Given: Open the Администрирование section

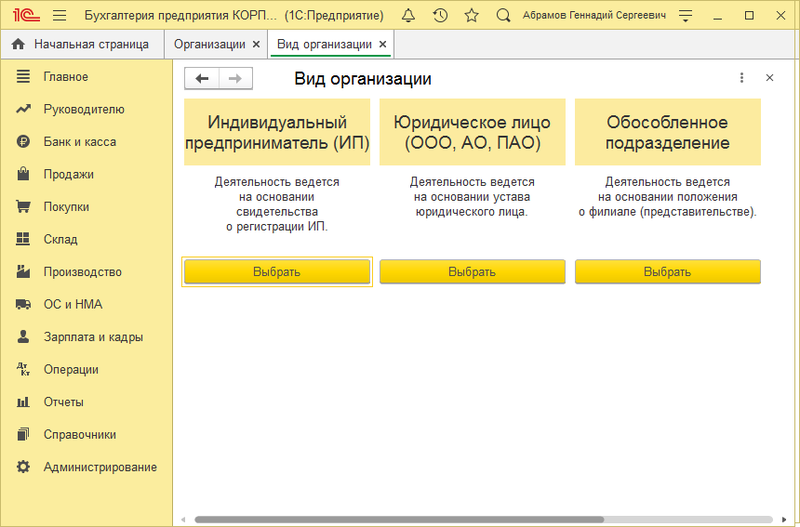Looking at the screenshot, I should click(100, 467).
